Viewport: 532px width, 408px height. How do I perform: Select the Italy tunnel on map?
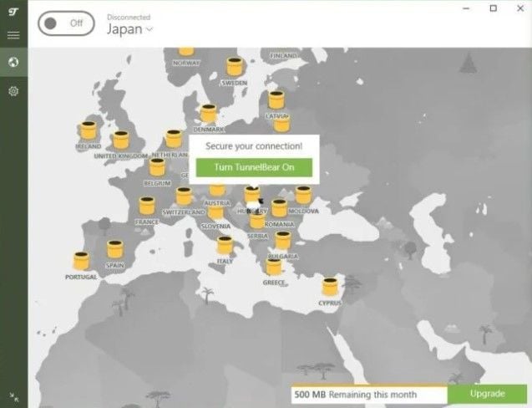[x=225, y=245]
